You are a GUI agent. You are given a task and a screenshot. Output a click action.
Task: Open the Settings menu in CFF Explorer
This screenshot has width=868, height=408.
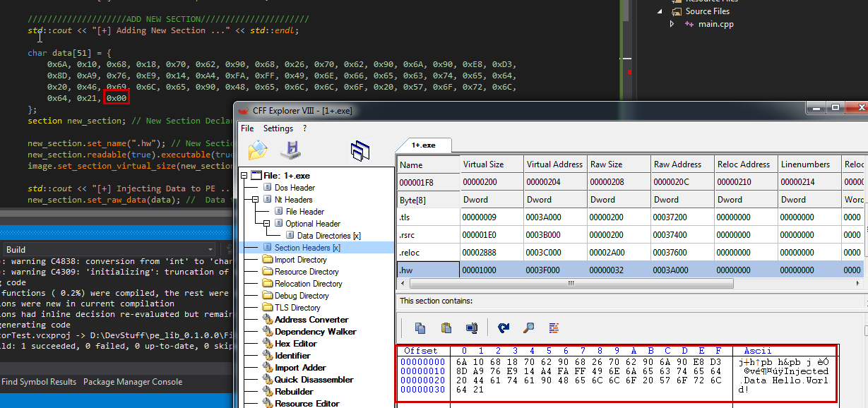point(278,128)
